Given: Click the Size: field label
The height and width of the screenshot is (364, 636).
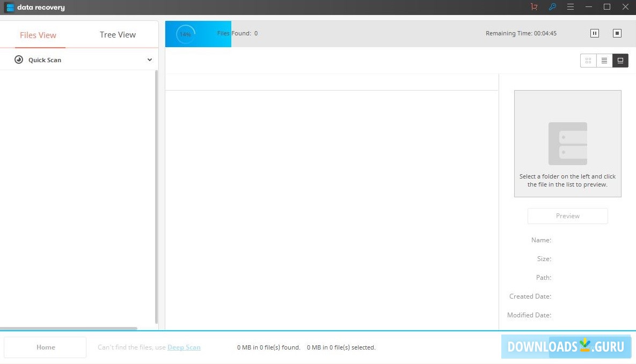Looking at the screenshot, I should click(544, 258).
